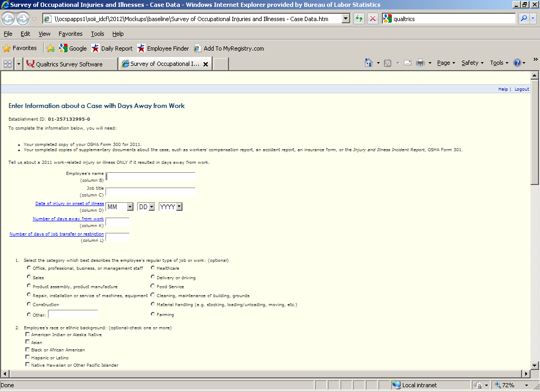Open the Favorites menu
Screen dimensions: 540x392
tap(70, 34)
